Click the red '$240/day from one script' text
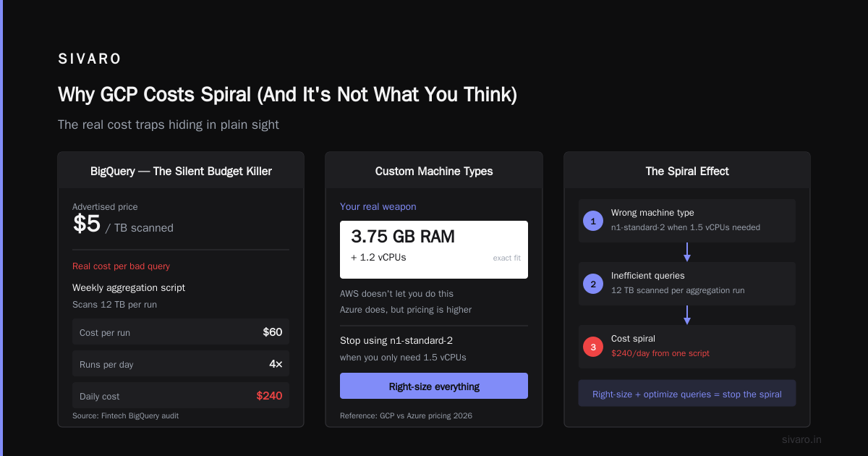 pos(660,353)
